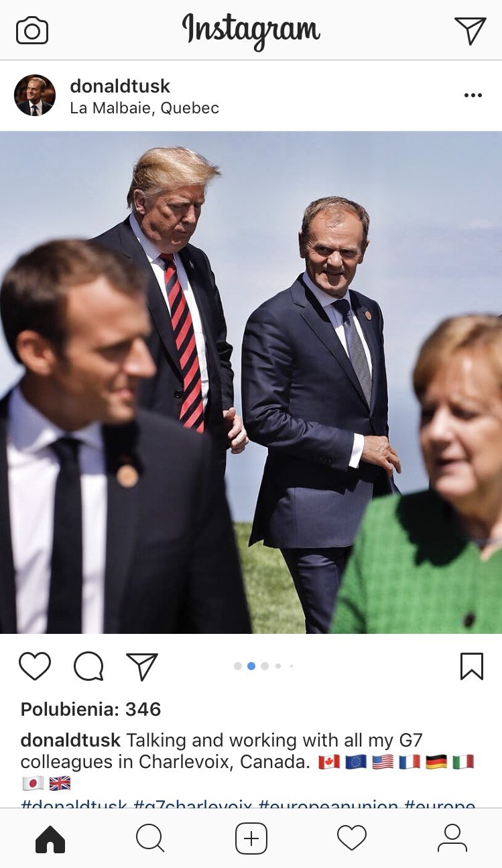Viewport: 502px width, 868px height.
Task: Open the donaldtusk profile avatar
Action: pos(35,95)
